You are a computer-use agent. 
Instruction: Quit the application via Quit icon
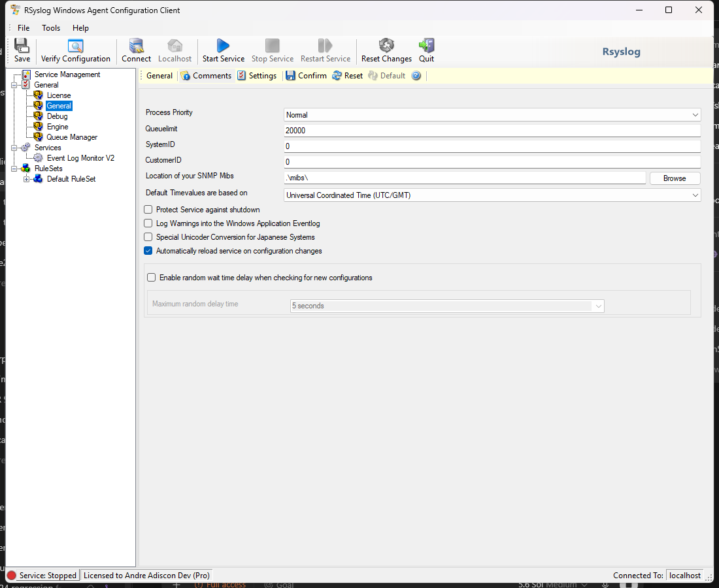click(x=426, y=46)
